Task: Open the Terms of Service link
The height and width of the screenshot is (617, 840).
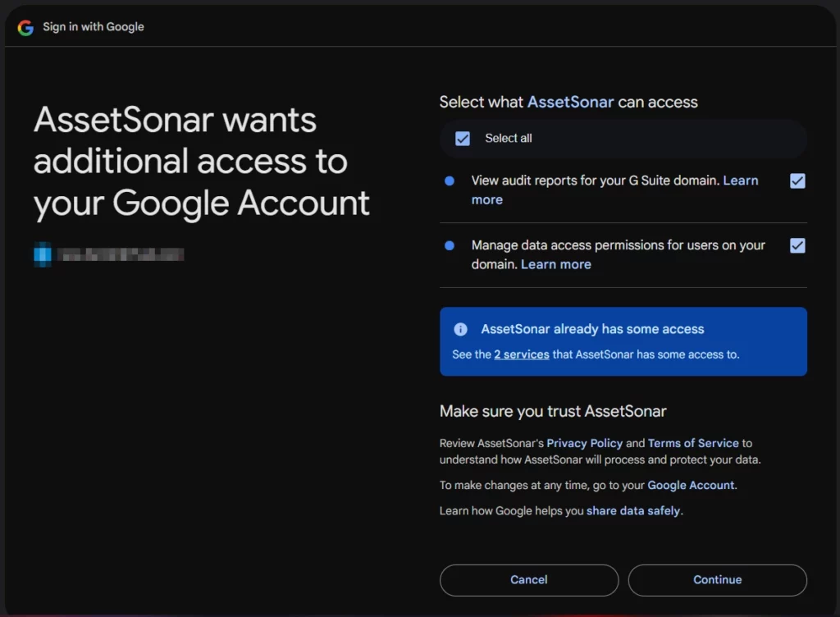Action: tap(693, 442)
